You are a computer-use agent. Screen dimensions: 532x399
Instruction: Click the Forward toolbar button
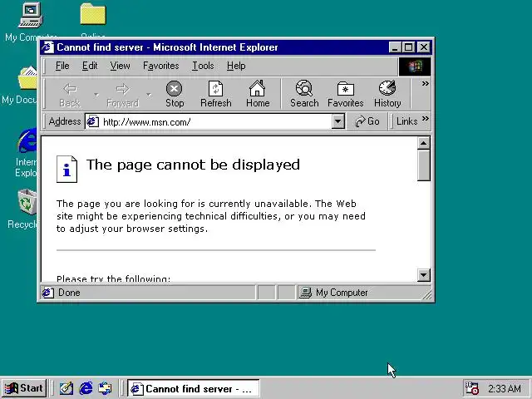tap(122, 94)
